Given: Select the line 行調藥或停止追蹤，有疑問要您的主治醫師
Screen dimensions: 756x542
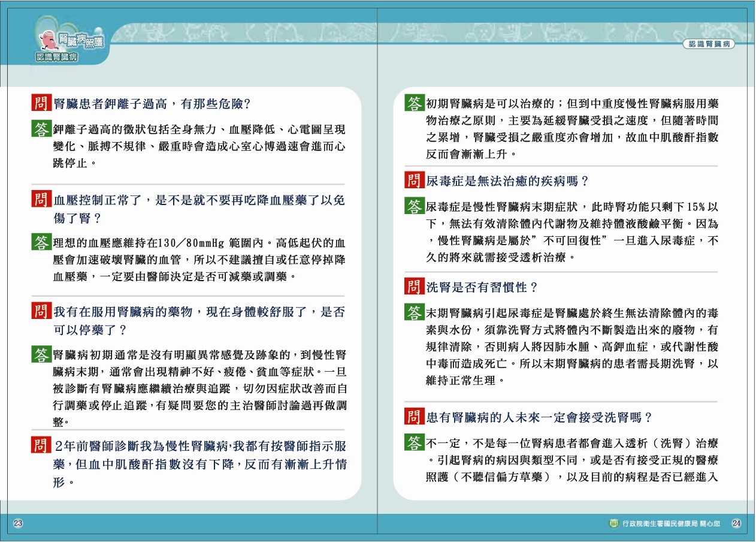Looking at the screenshot, I should (x=199, y=405).
